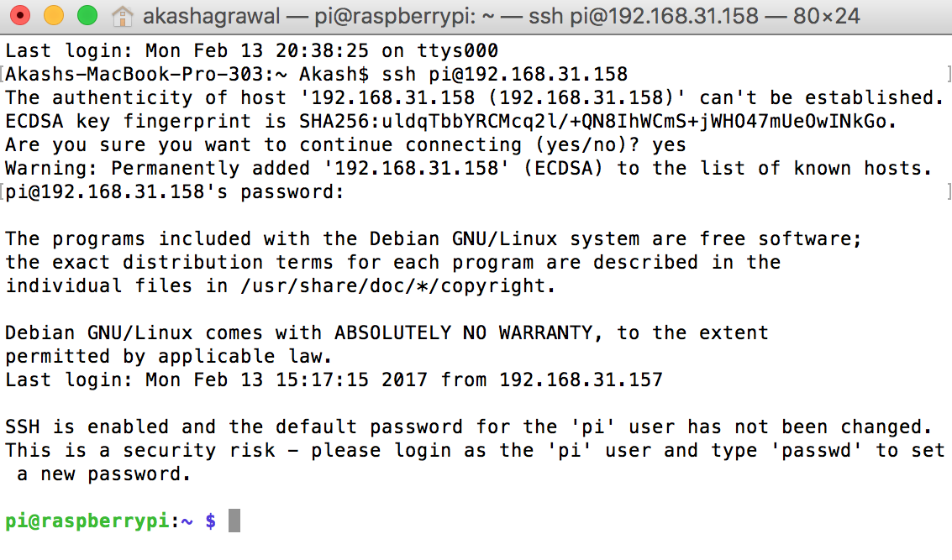Click the blinking cursor block at prompt

(234, 521)
